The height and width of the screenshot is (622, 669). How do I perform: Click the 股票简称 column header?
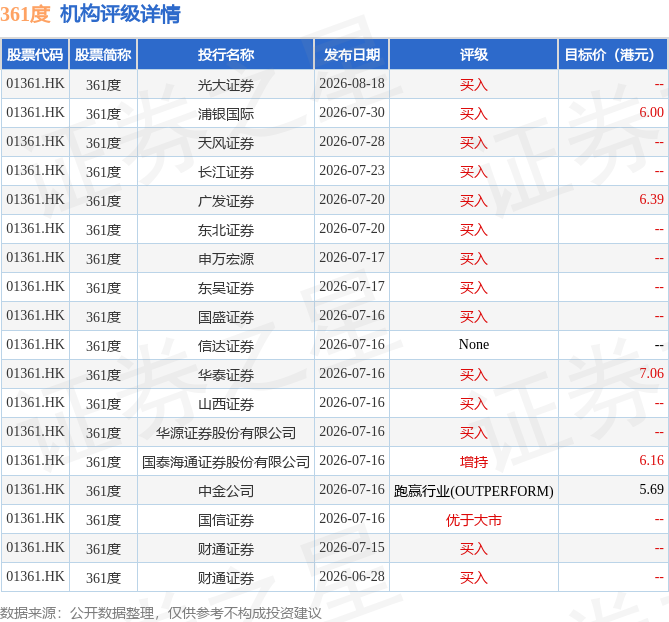click(x=103, y=55)
